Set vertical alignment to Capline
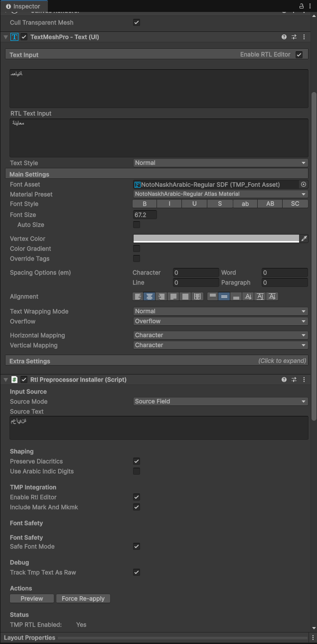 pyautogui.click(x=272, y=296)
